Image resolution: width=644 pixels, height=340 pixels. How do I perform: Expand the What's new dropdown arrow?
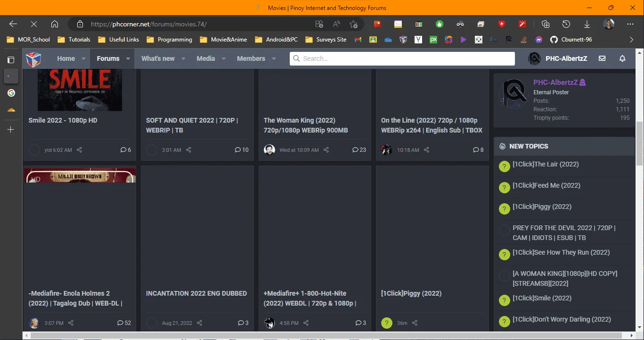click(x=183, y=58)
